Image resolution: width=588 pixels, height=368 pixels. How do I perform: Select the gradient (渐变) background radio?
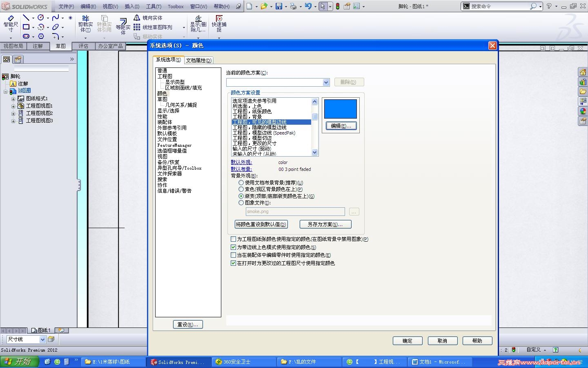point(241,196)
